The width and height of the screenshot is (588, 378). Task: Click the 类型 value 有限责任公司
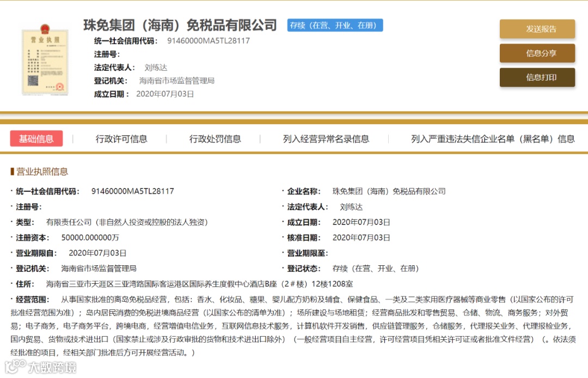[127, 222]
